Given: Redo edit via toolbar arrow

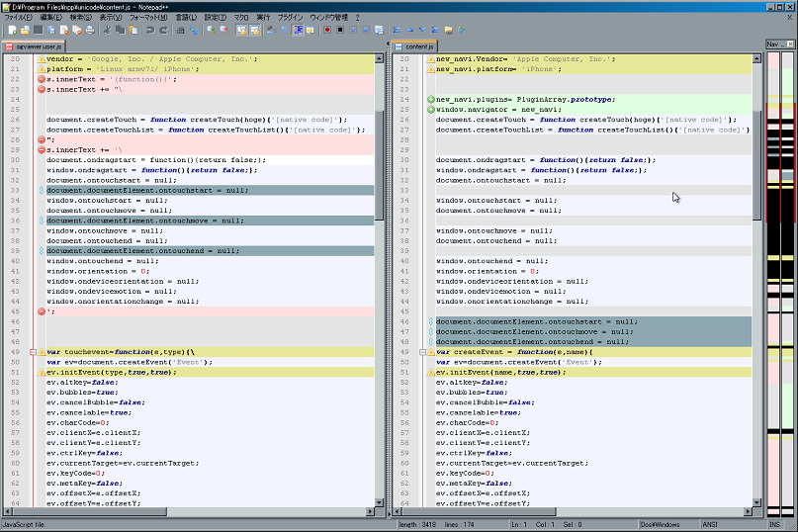Looking at the screenshot, I should [163, 30].
